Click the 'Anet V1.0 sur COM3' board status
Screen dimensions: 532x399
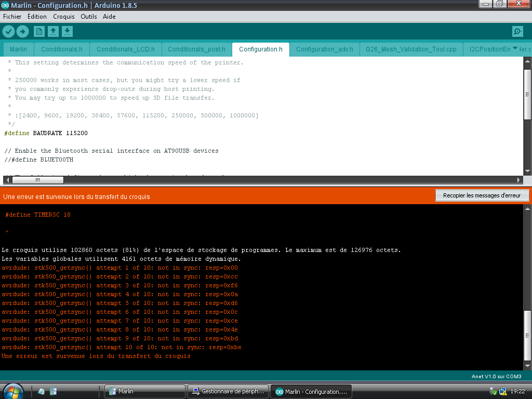496,376
